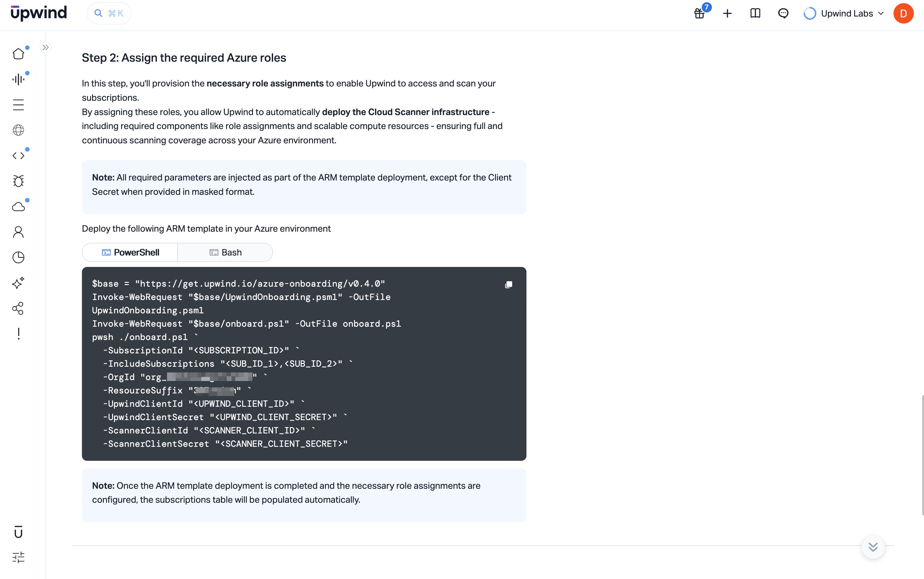This screenshot has width=924, height=579.
Task: Open the user avatar D menu
Action: coord(903,13)
